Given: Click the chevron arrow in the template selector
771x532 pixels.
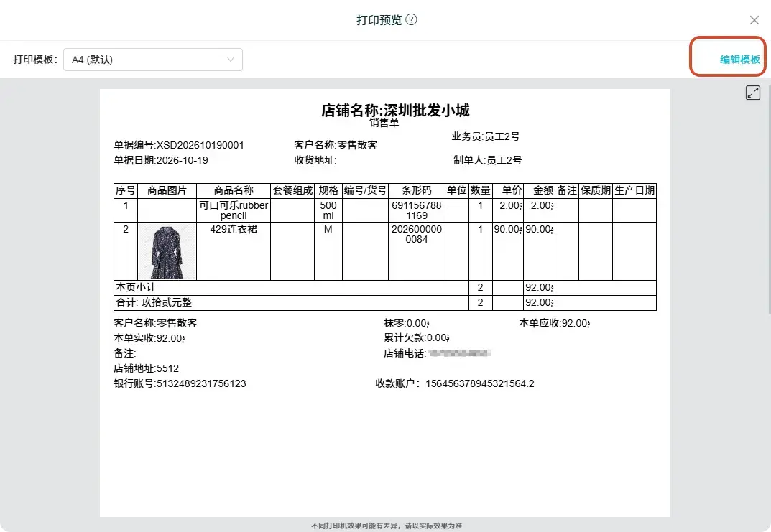Looking at the screenshot, I should (x=230, y=60).
